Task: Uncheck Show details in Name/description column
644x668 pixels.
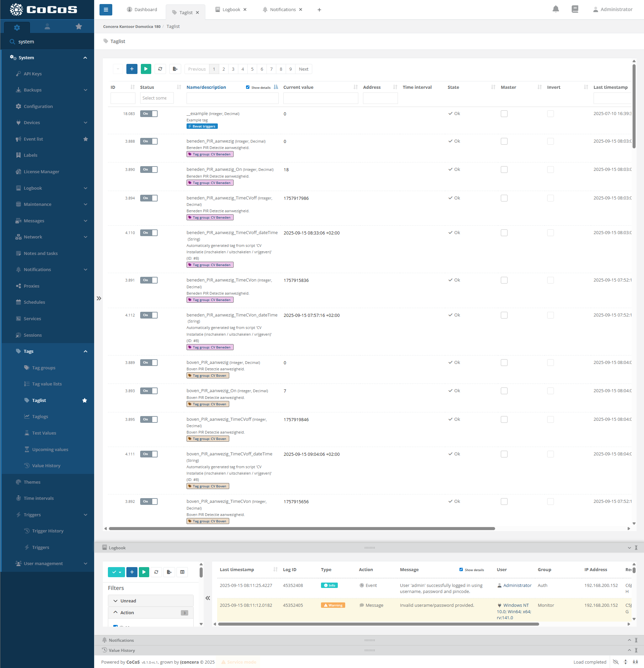Action: [x=248, y=87]
